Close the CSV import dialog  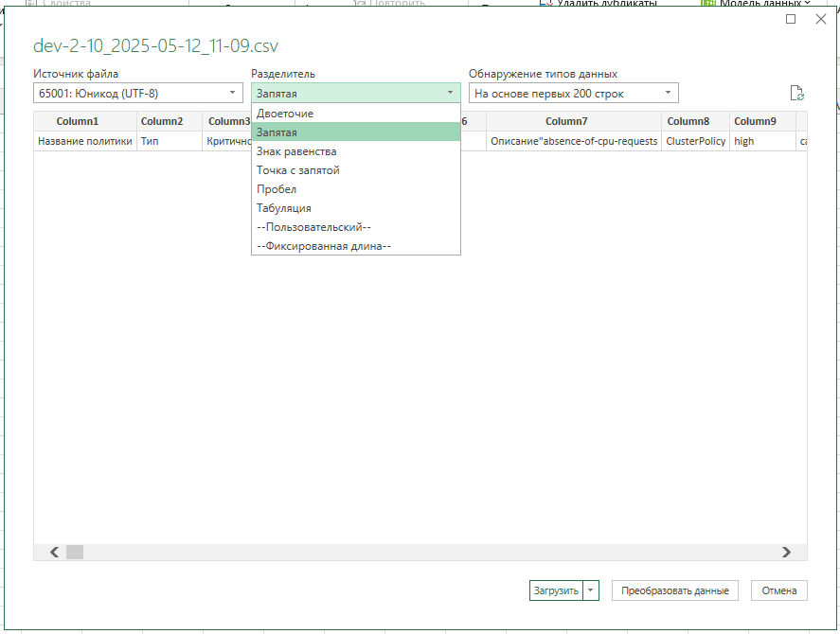pos(820,19)
